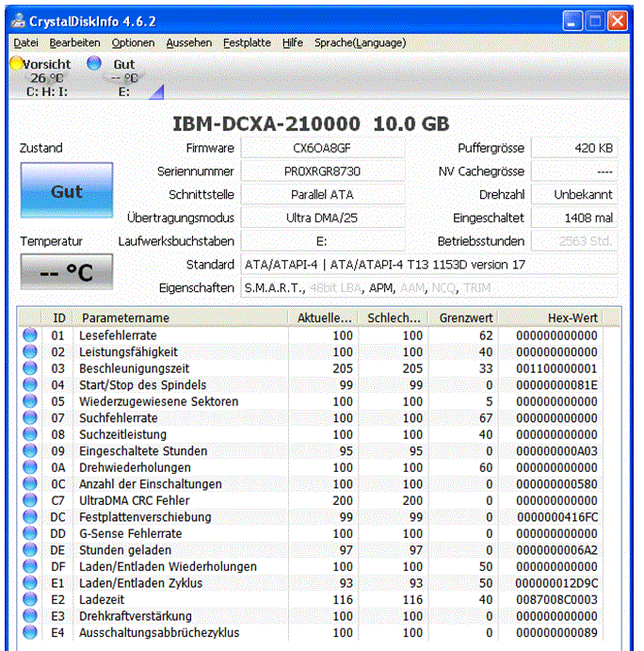Click the big Gut health status button

click(x=67, y=190)
